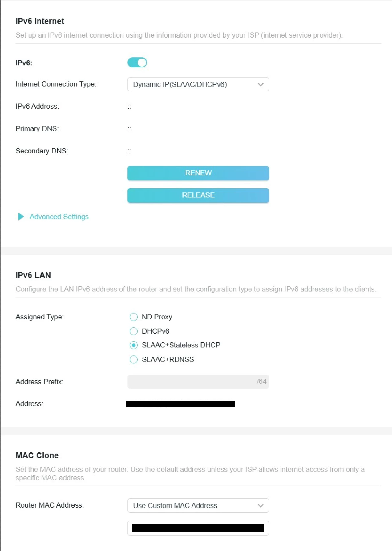Click the Primary DNS value
The image size is (392, 551).
[x=130, y=129]
